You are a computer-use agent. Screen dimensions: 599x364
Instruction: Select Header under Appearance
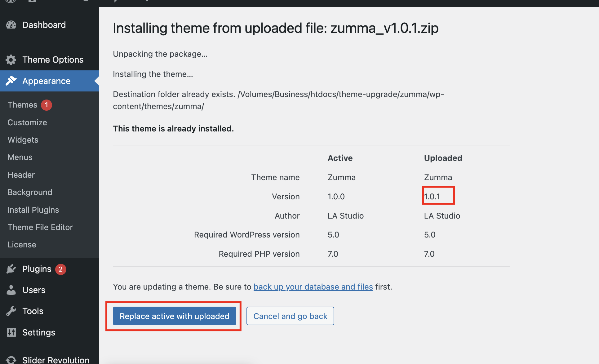21,175
